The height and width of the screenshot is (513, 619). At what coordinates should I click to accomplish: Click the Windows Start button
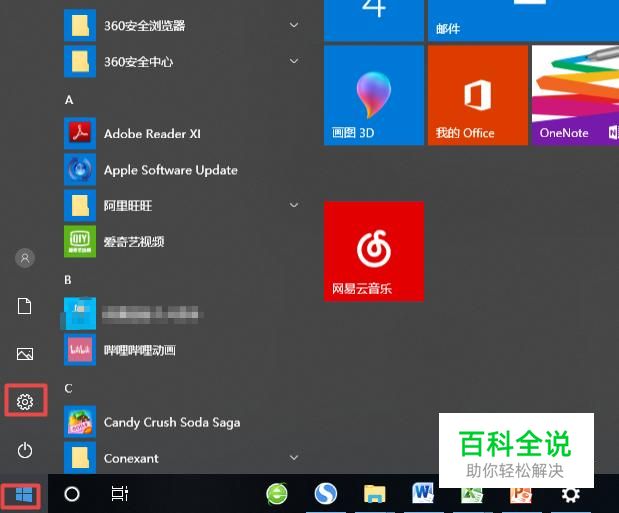24,494
